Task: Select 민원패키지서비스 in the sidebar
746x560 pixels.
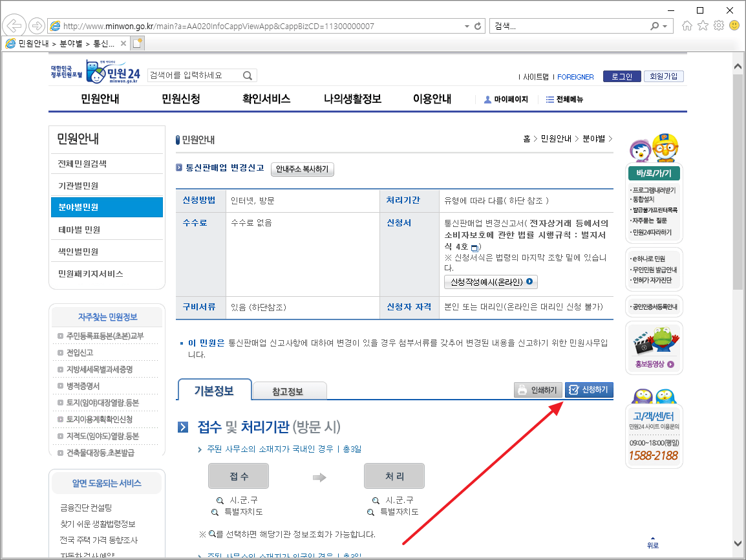Action: pos(107,274)
